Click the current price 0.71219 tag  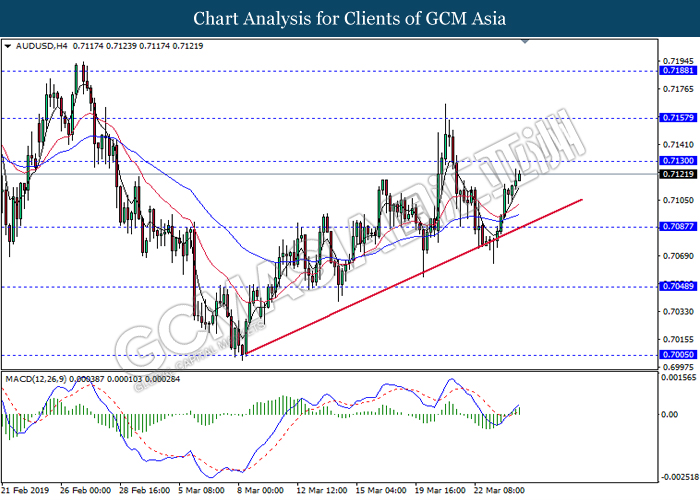tap(679, 174)
